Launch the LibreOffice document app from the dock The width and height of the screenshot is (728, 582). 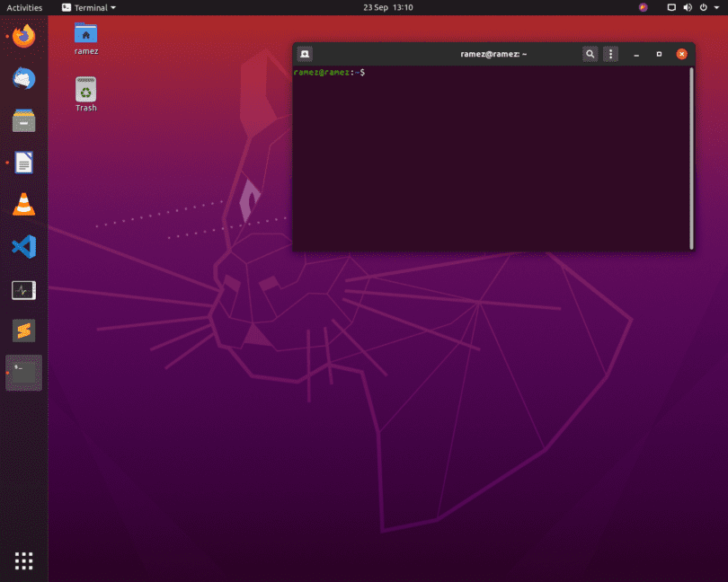tap(23, 162)
